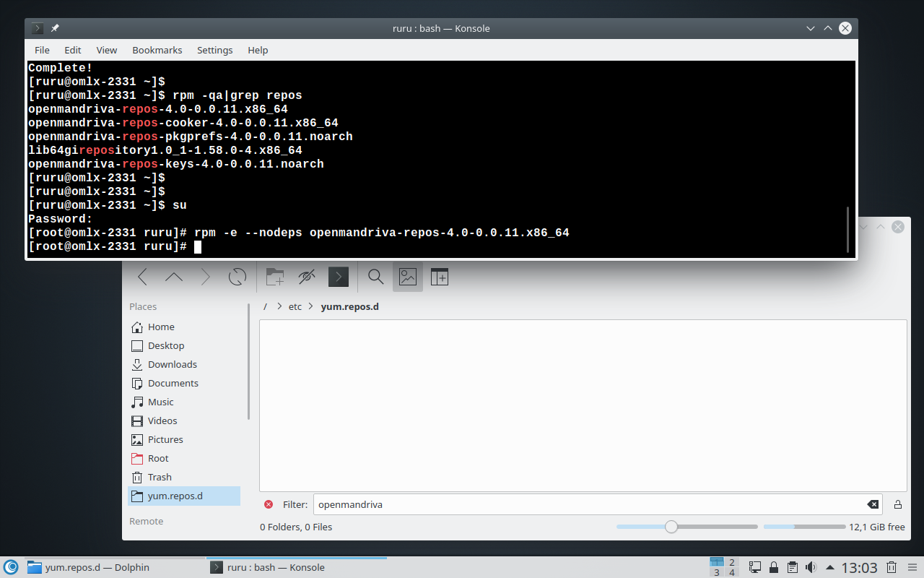Click the Konsole terminal scrollbar

pos(849,230)
